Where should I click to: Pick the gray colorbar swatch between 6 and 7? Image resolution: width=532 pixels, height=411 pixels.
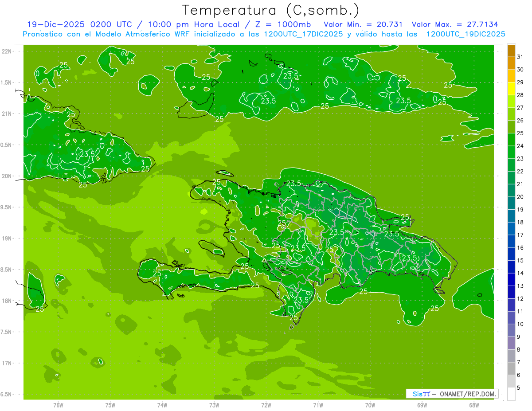pyautogui.click(x=511, y=368)
